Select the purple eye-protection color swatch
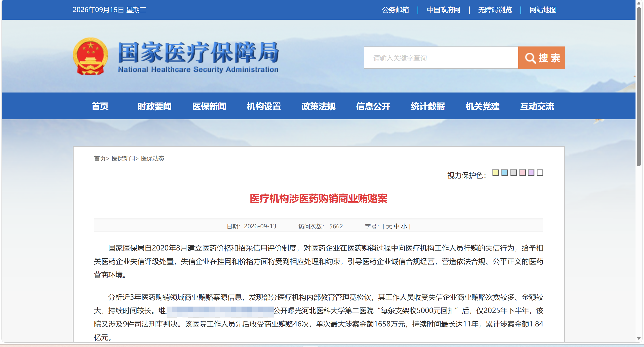The image size is (644, 347). pos(531,173)
